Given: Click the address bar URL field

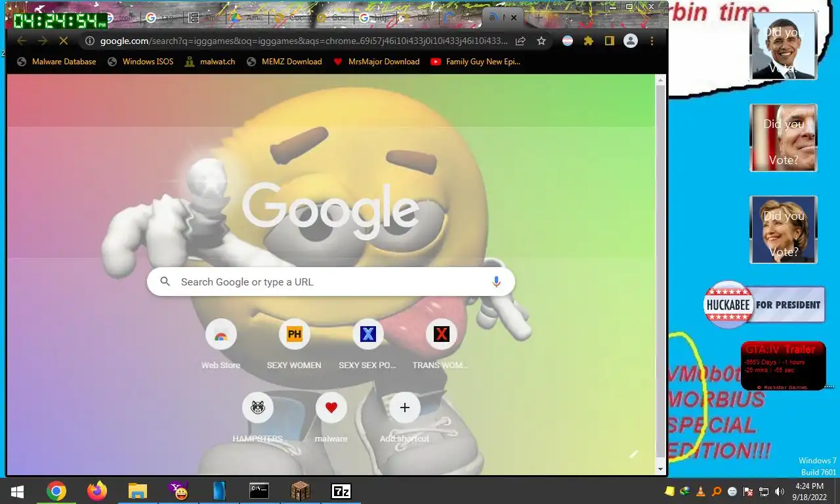Looking at the screenshot, I should (303, 41).
